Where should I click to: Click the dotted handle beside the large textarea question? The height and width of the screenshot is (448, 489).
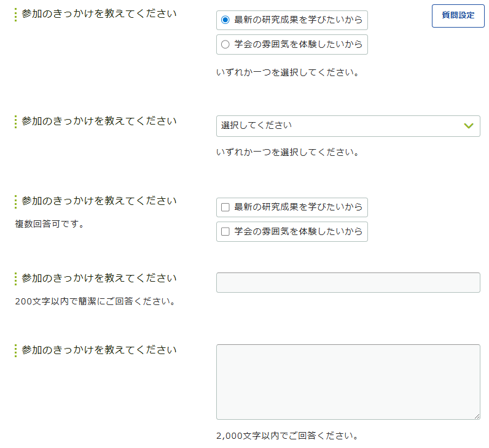(16, 350)
